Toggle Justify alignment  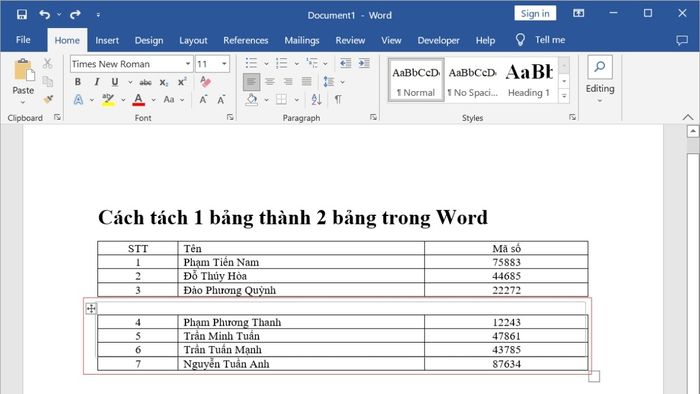[306, 82]
